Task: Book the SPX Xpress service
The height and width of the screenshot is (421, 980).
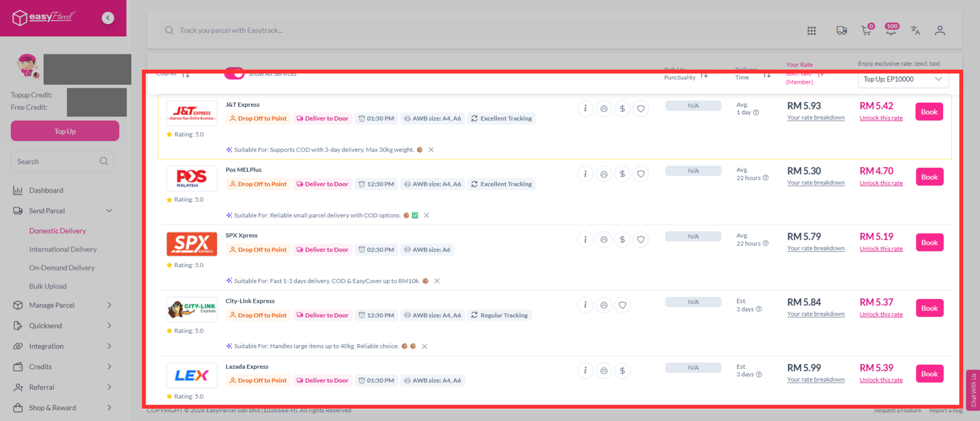Action: (929, 243)
